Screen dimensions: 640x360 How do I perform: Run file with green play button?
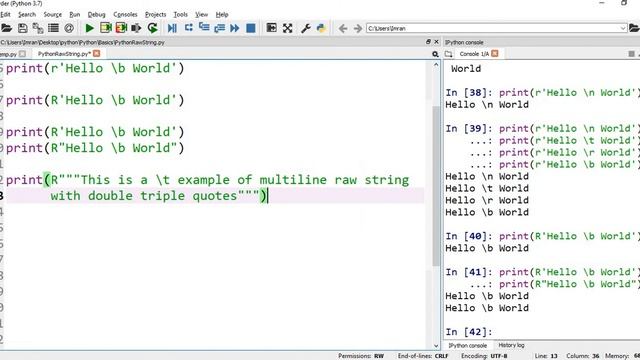pyautogui.click(x=89, y=28)
